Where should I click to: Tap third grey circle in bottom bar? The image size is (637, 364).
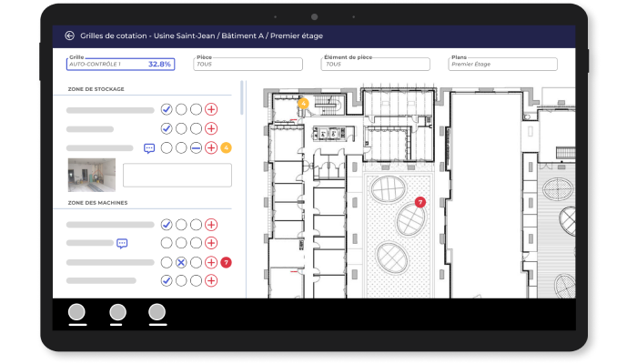click(157, 312)
